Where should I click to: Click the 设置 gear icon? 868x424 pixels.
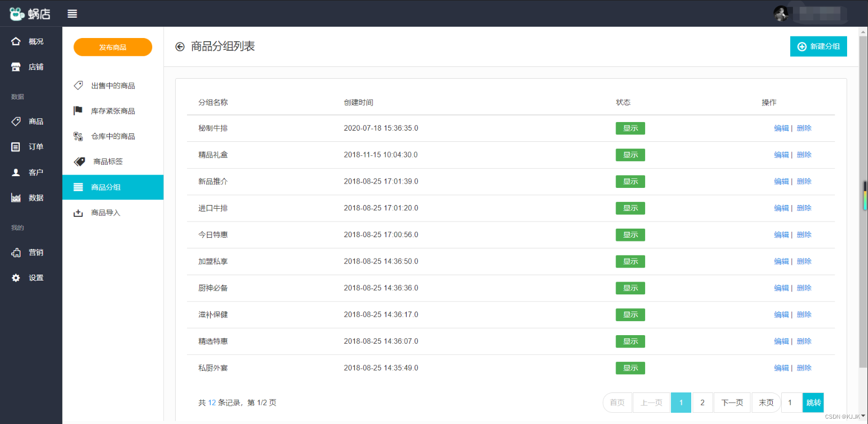[16, 278]
